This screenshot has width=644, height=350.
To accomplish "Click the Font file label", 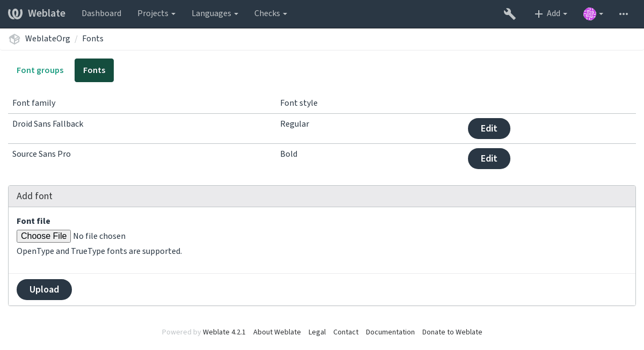I will pos(33,221).
